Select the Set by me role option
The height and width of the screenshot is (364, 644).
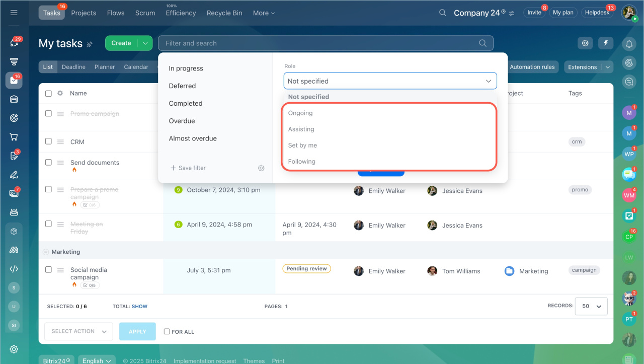(302, 145)
